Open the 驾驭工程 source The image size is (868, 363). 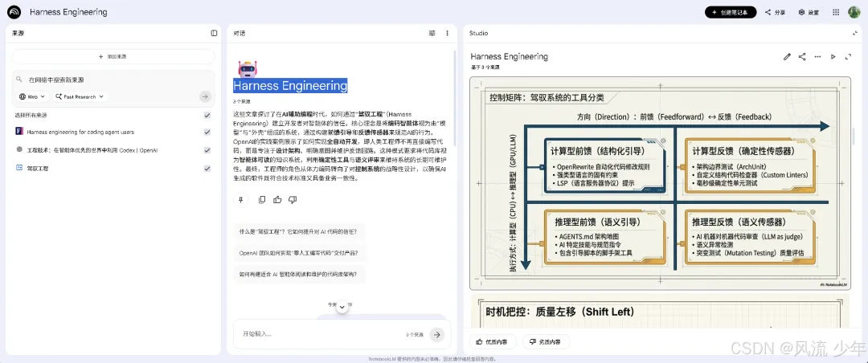[x=38, y=168]
